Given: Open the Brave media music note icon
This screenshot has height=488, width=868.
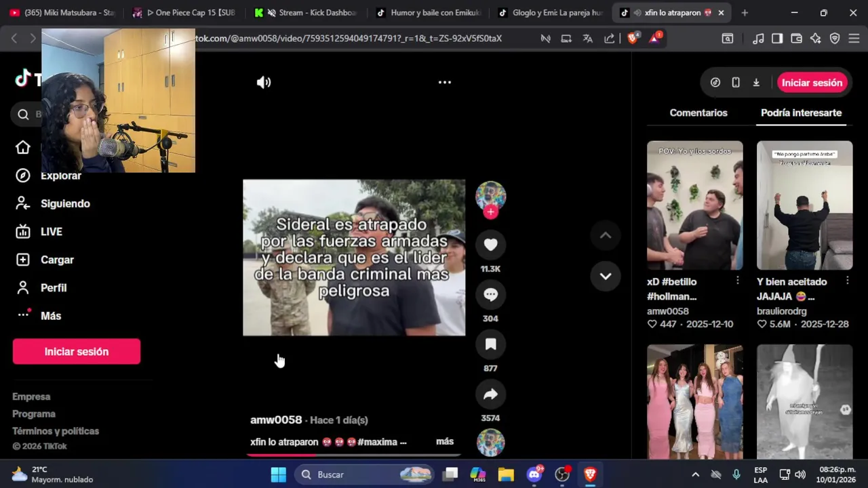Looking at the screenshot, I should click(x=758, y=39).
